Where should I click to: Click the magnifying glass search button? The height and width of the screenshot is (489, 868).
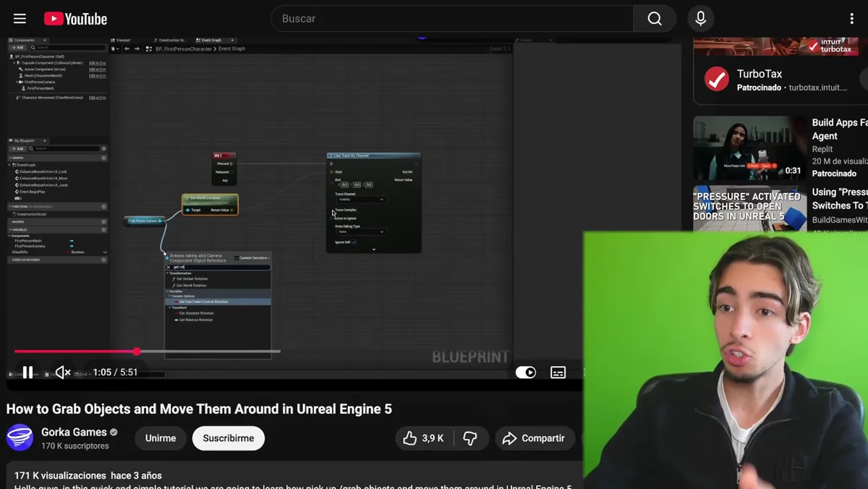(655, 19)
